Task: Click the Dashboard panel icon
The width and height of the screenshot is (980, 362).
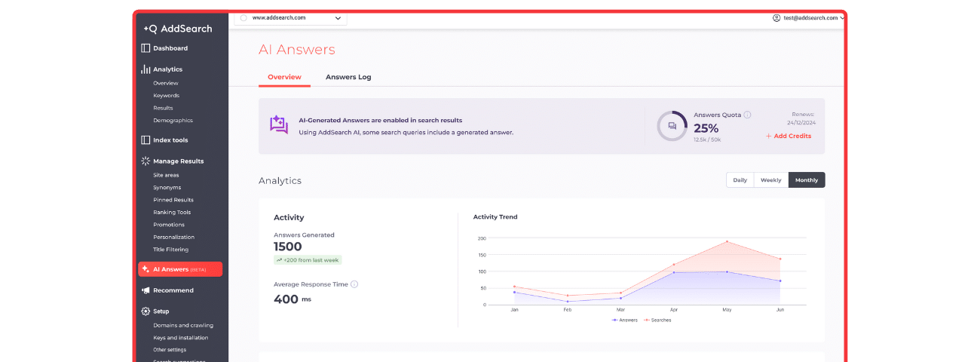Action: 145,48
